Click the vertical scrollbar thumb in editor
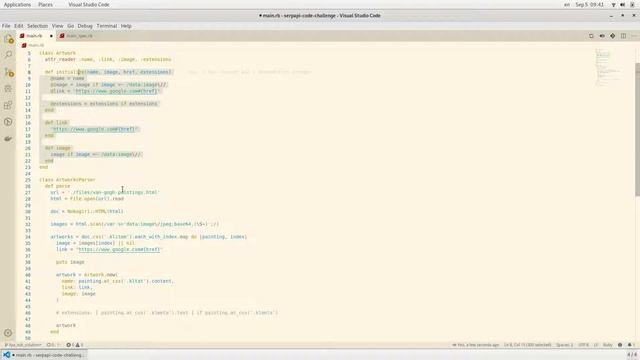Viewport: 640px width, 360px height. click(x=637, y=129)
